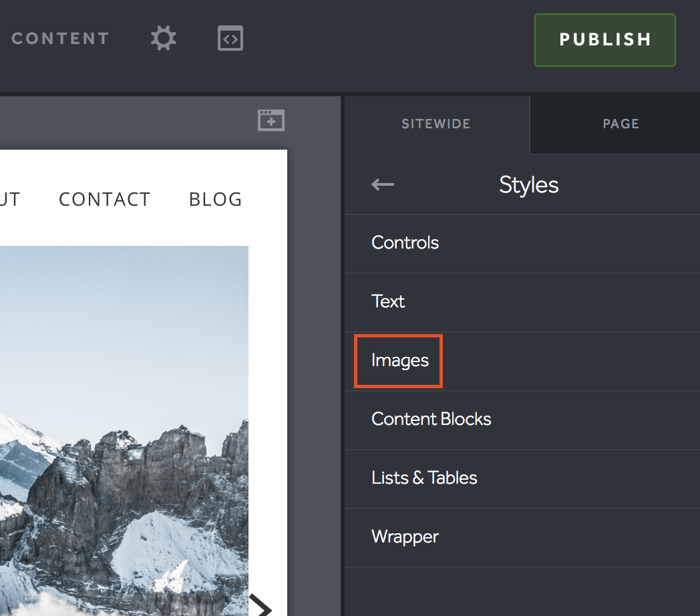This screenshot has height=616, width=700.
Task: Open the Text styles section
Action: [388, 301]
